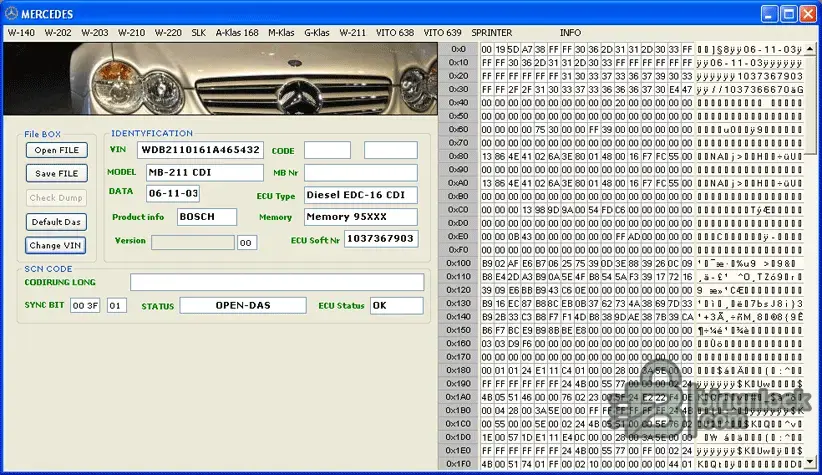822x475 pixels.
Task: Click the SYNC BIT field 00 3F
Action: [x=85, y=305]
